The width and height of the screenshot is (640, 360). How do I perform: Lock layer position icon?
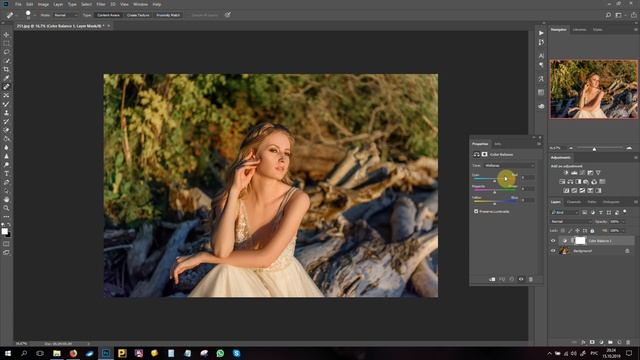tap(577, 231)
